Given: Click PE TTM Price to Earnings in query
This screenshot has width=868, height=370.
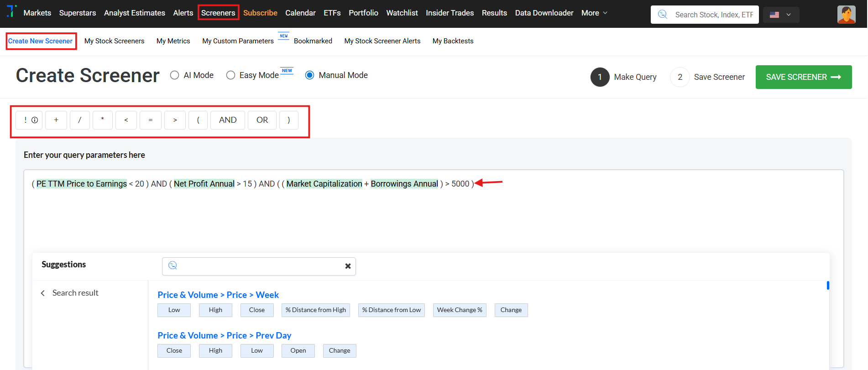Looking at the screenshot, I should tap(82, 184).
